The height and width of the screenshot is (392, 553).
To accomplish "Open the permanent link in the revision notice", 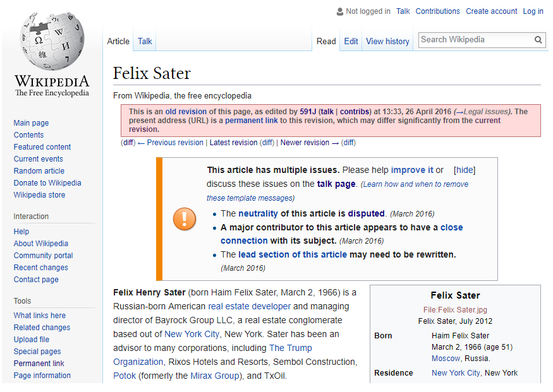I will [x=251, y=121].
